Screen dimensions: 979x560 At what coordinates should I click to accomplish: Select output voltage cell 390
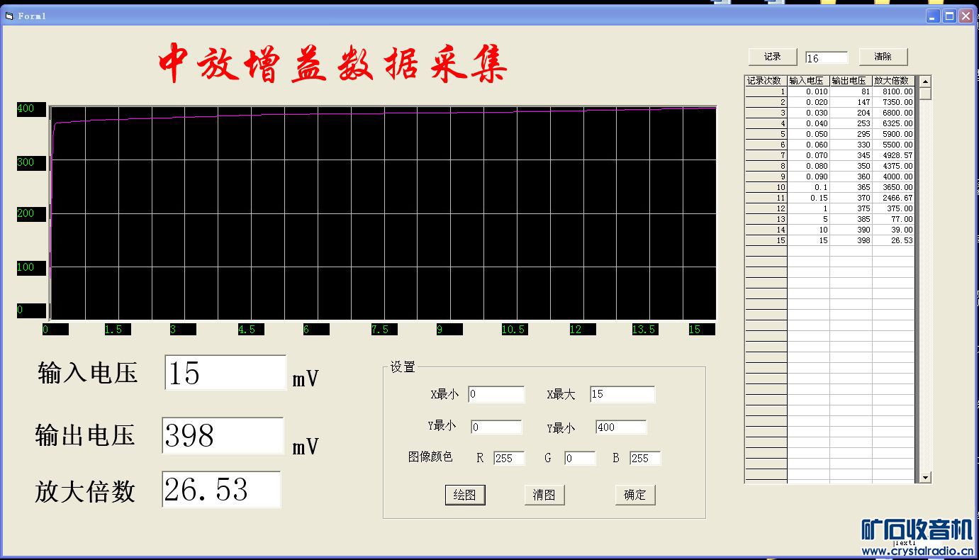click(x=851, y=230)
